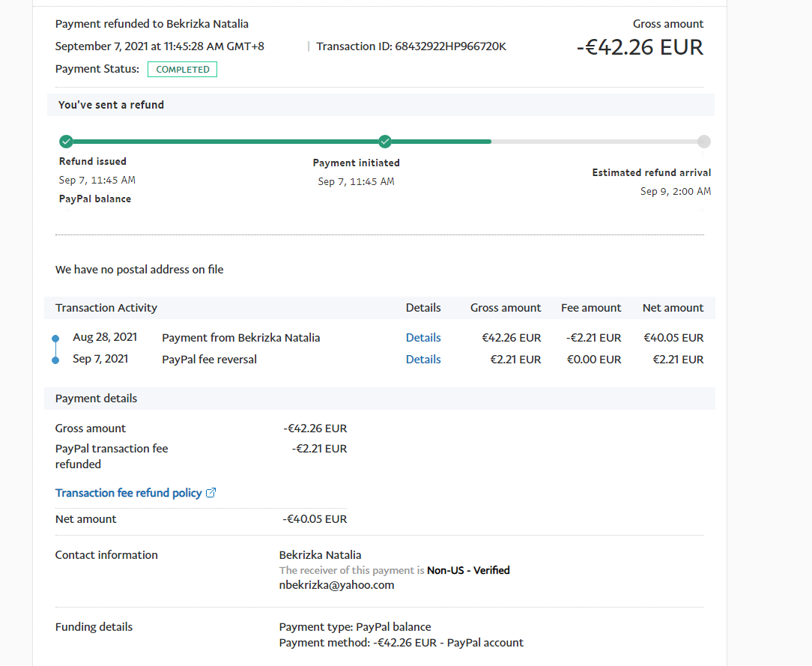812x666 pixels.
Task: Click the green refund progress bar
Action: coord(225,141)
